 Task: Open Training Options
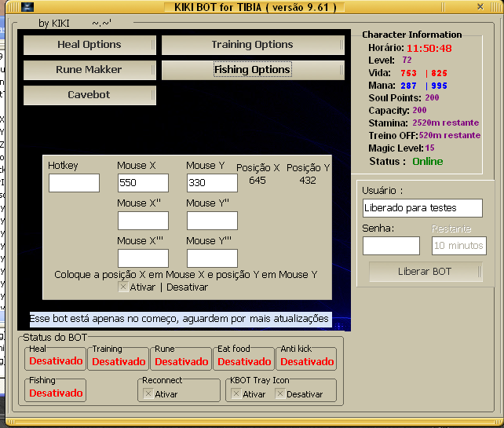[253, 45]
